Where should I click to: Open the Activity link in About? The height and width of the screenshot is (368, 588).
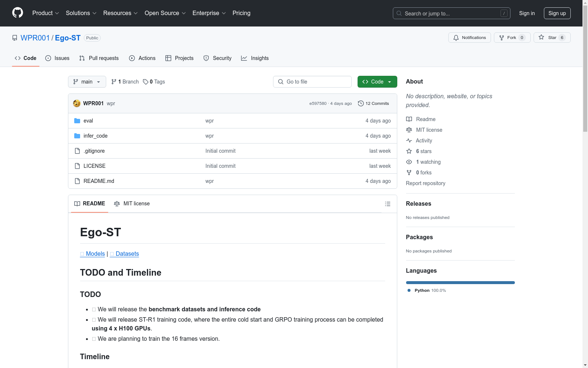pyautogui.click(x=419, y=141)
